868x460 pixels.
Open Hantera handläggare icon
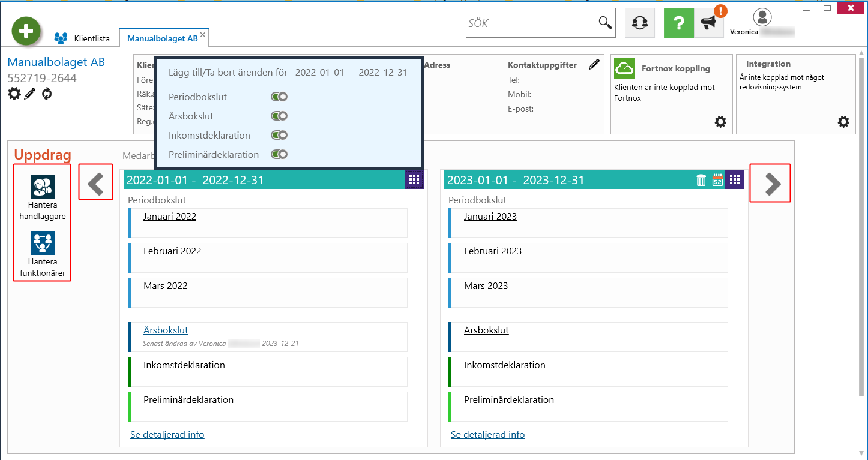[x=43, y=187]
